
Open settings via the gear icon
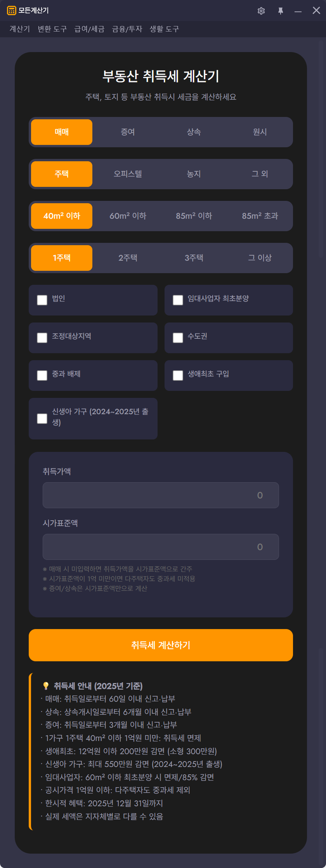[x=261, y=11]
